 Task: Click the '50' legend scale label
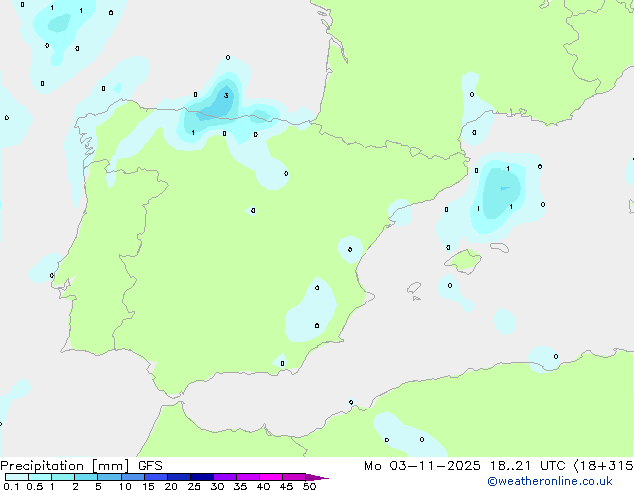[309, 486]
